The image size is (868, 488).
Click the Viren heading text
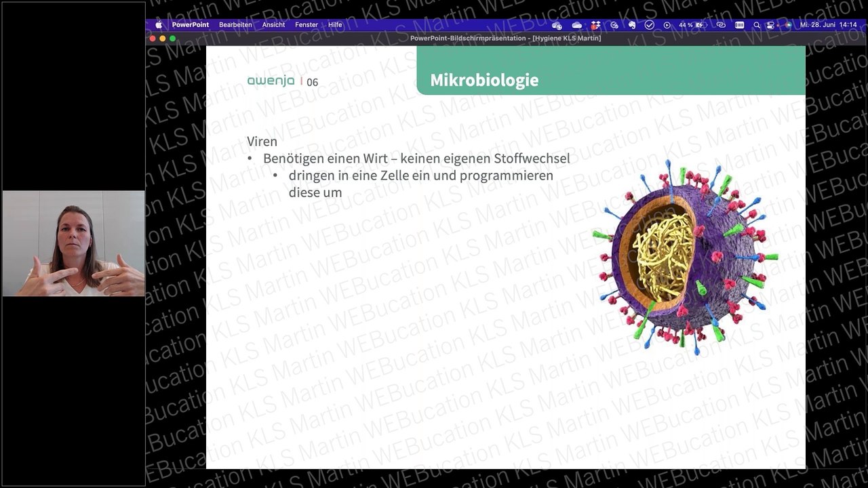pyautogui.click(x=262, y=142)
